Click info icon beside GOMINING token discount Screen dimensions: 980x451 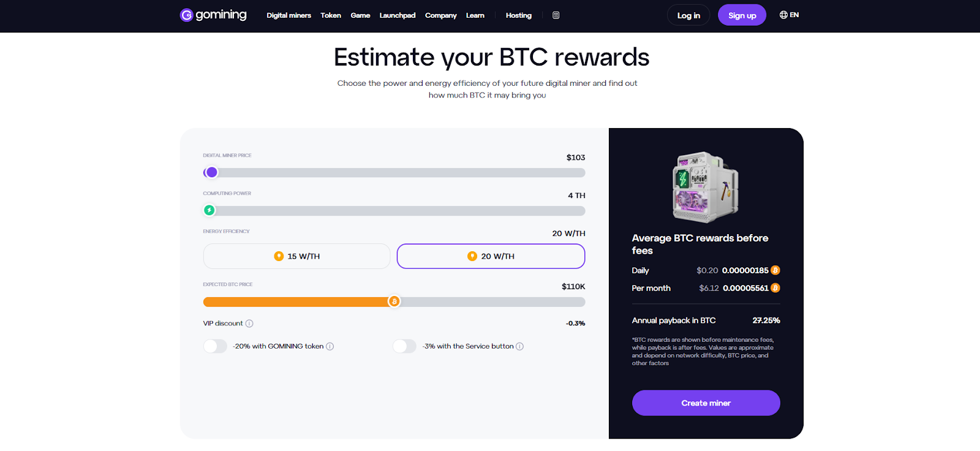point(330,346)
